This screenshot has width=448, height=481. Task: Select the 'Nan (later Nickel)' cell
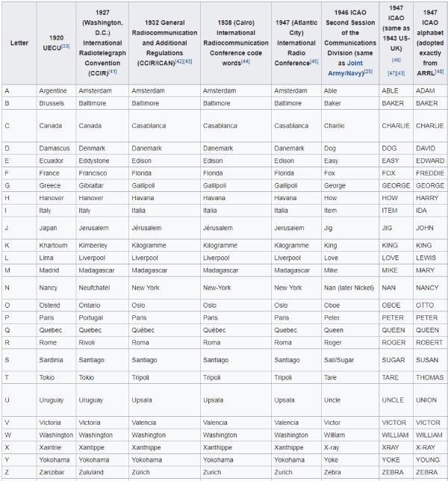[350, 288]
